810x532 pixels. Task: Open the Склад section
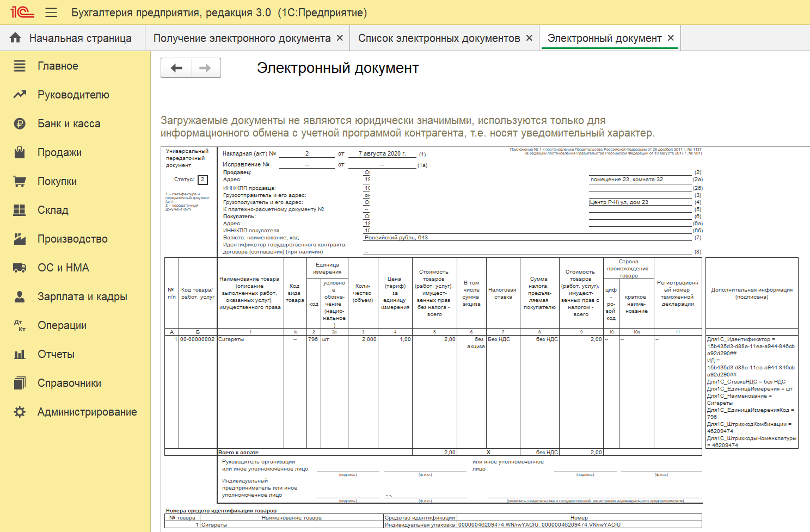coord(53,210)
